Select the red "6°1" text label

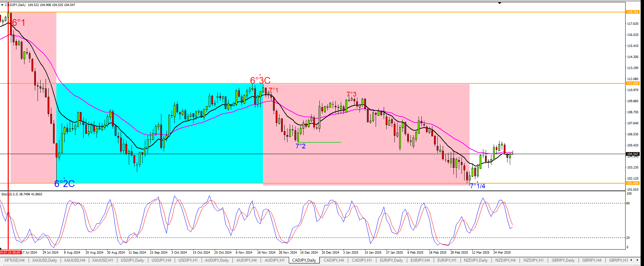[x=18, y=23]
